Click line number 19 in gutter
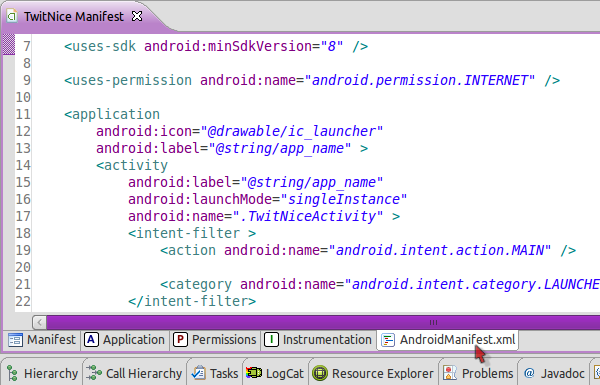 tap(23, 250)
